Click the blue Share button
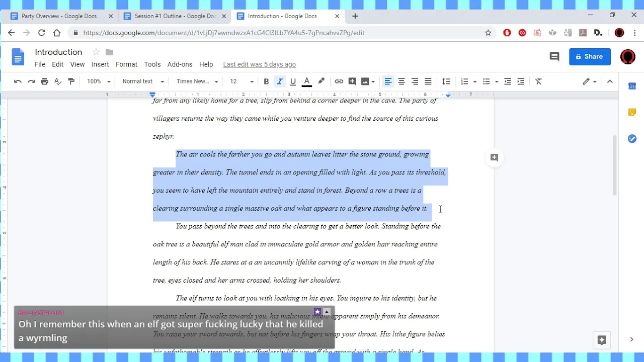 (590, 57)
